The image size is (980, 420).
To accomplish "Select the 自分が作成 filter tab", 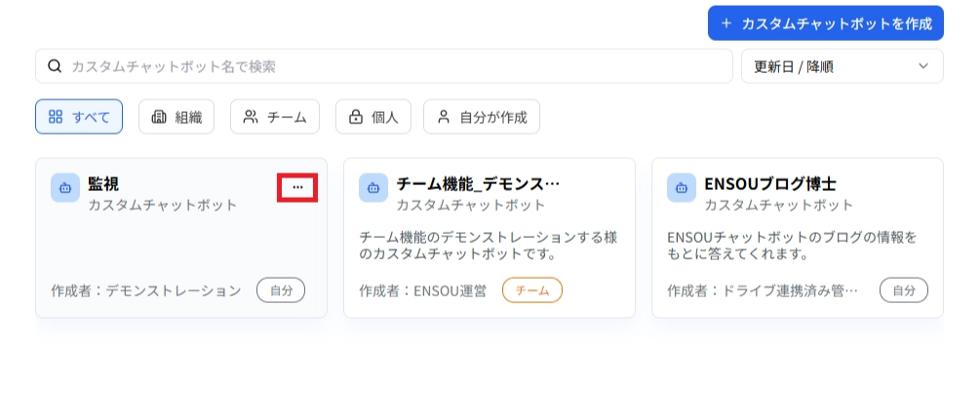I will [x=482, y=117].
